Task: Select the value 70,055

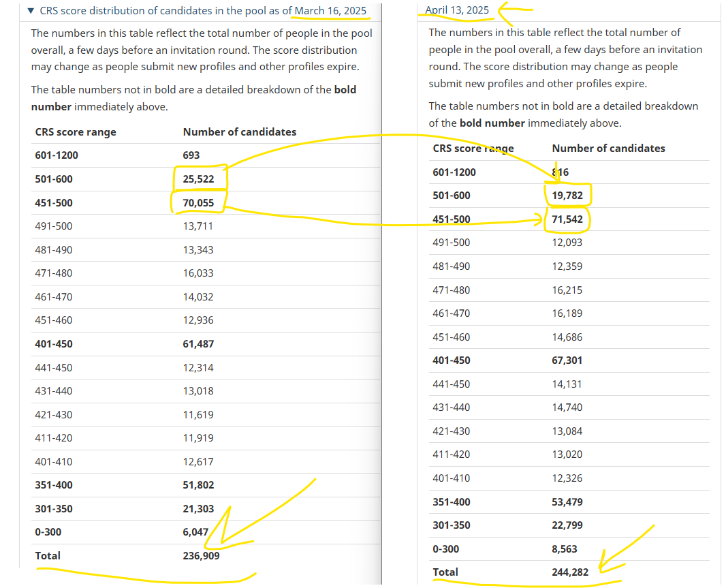Action: pos(198,203)
